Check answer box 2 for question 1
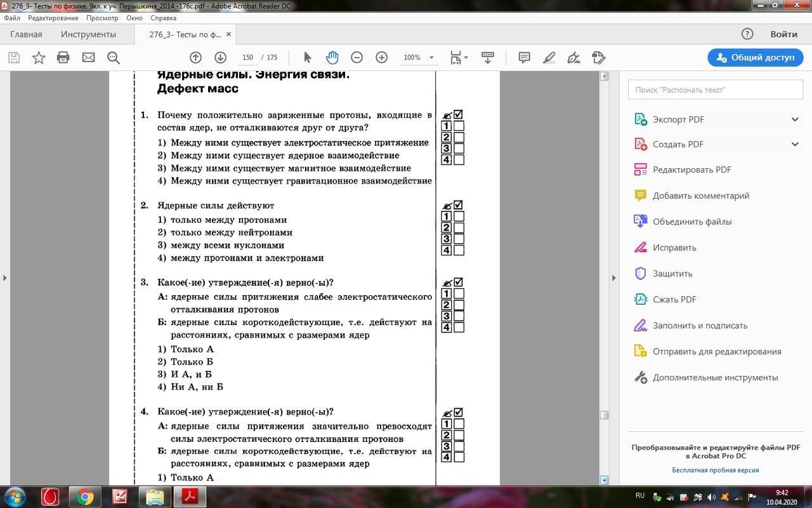Image resolution: width=812 pixels, height=508 pixels. [x=459, y=137]
